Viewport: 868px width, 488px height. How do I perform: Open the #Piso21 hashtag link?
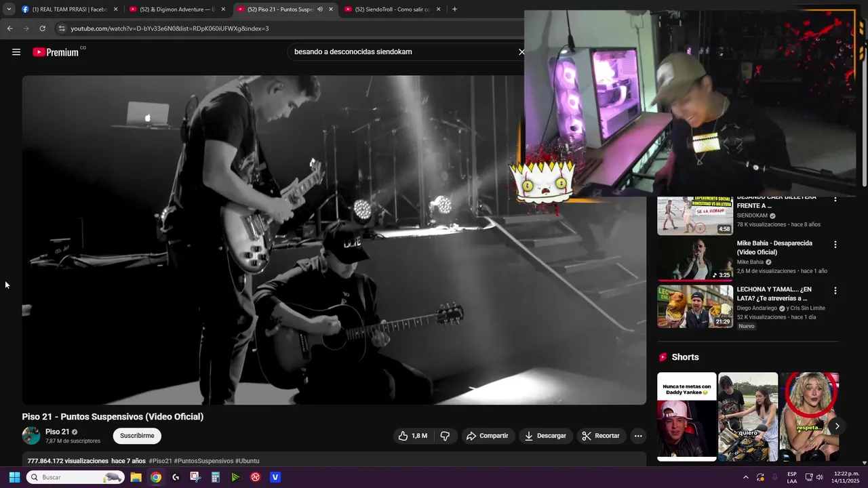[160, 461]
